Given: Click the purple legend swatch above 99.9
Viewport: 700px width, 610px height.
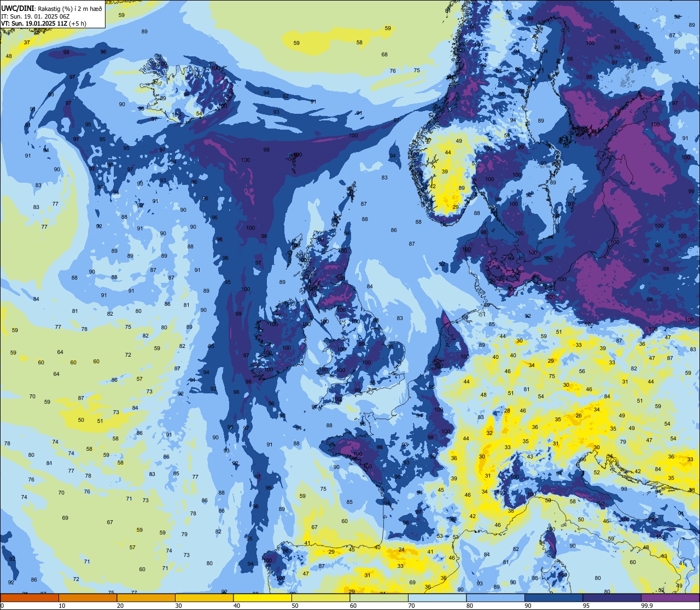Looking at the screenshot, I should (670, 597).
